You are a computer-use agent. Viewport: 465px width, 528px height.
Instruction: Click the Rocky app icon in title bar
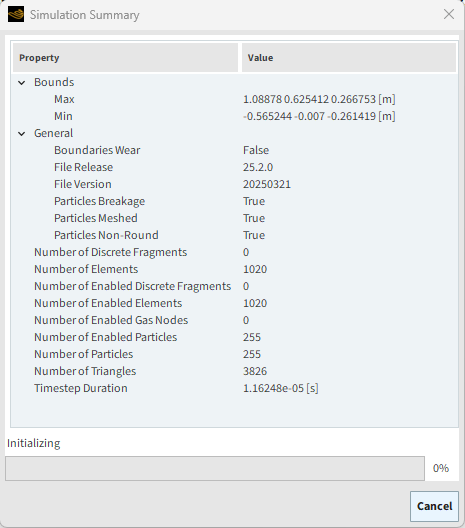click(16, 14)
